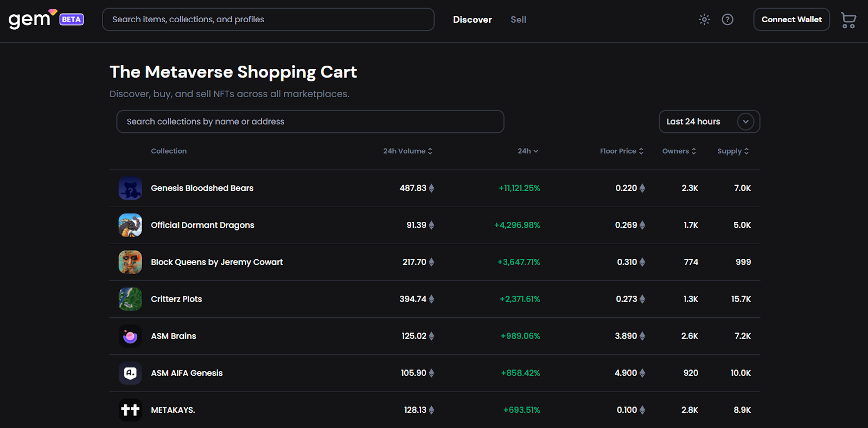
Task: Open the METAKAYS. collection
Action: (173, 410)
